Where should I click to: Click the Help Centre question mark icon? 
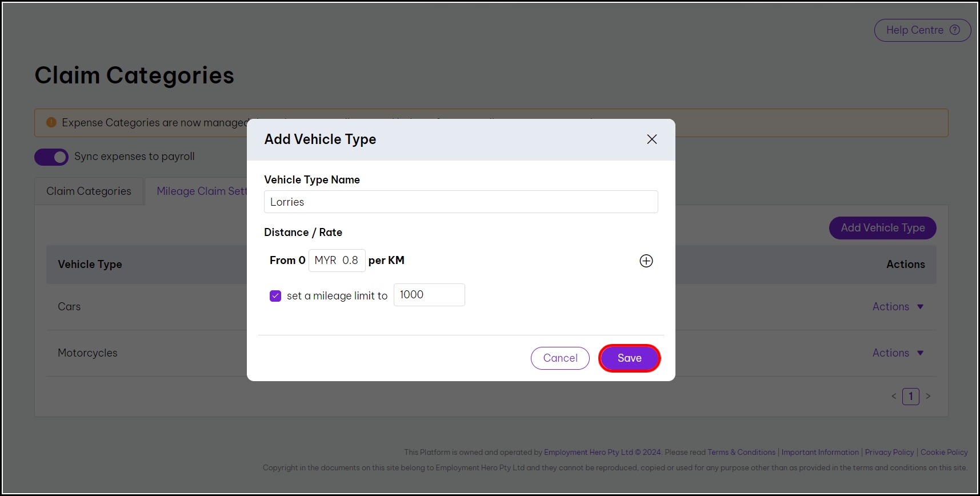tap(954, 30)
